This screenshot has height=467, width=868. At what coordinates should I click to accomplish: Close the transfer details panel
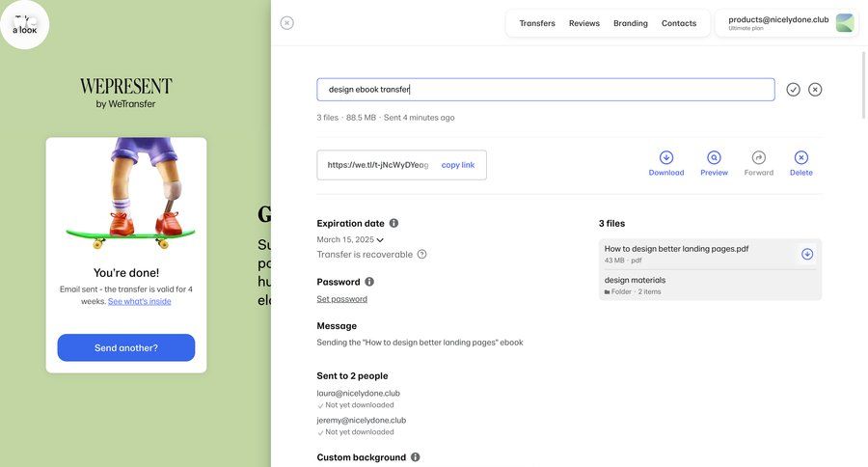pyautogui.click(x=286, y=23)
